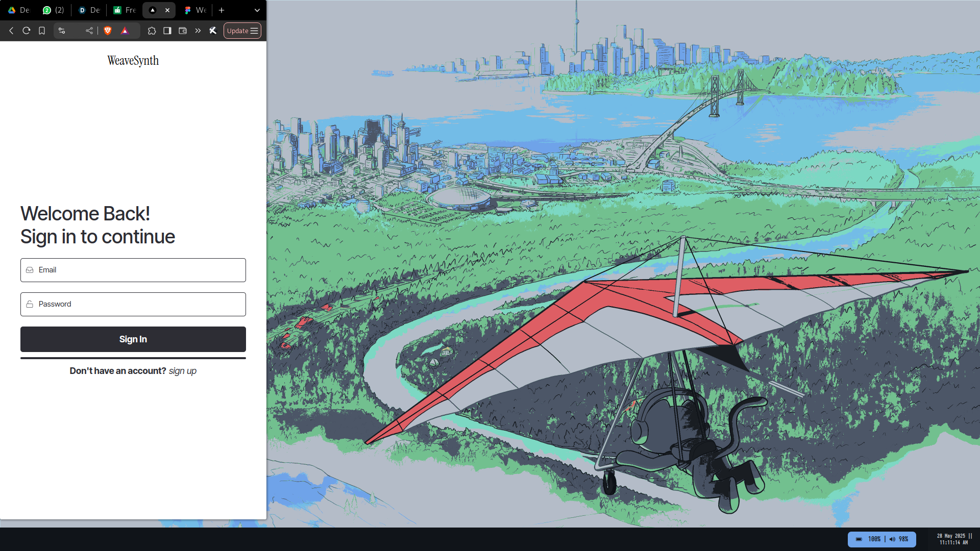Viewport: 980px width, 551px height.
Task: Switch to the Figma tab
Action: tap(195, 10)
